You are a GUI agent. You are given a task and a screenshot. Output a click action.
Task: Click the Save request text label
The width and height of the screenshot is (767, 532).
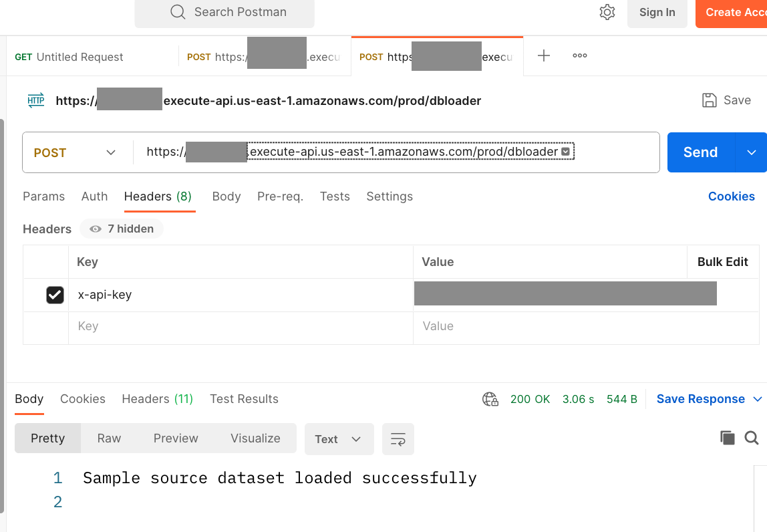[x=737, y=100]
